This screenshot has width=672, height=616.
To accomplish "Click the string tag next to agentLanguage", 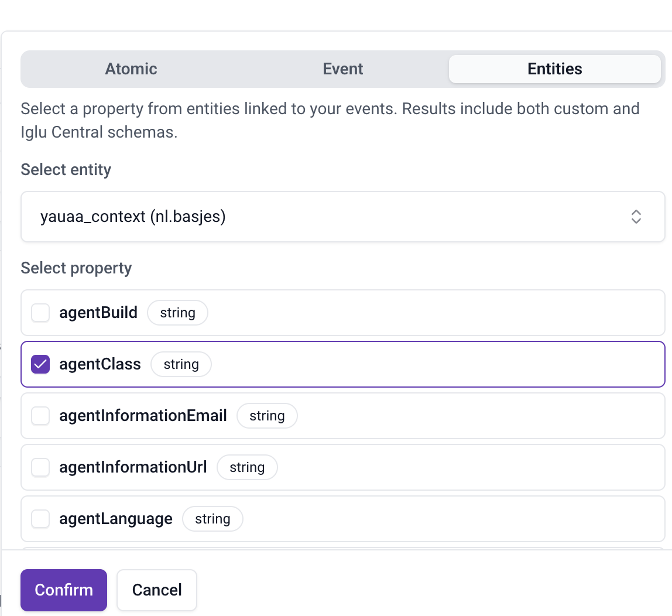I will coord(212,519).
